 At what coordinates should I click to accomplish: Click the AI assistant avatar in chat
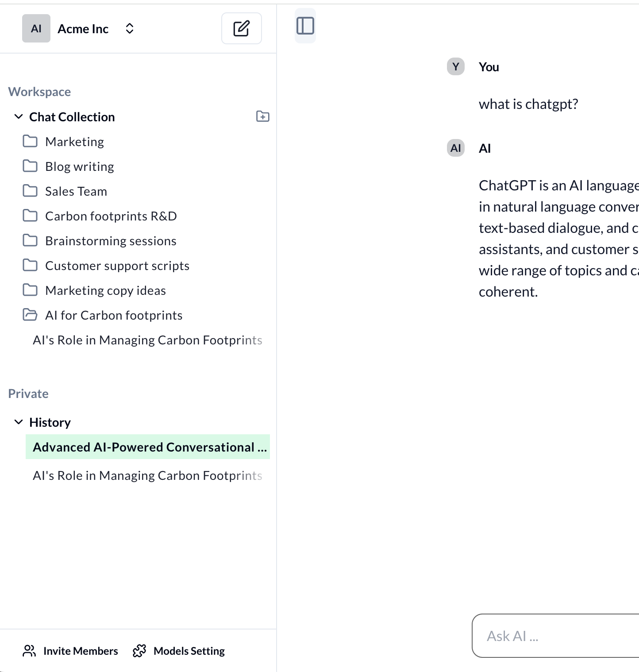(x=455, y=148)
